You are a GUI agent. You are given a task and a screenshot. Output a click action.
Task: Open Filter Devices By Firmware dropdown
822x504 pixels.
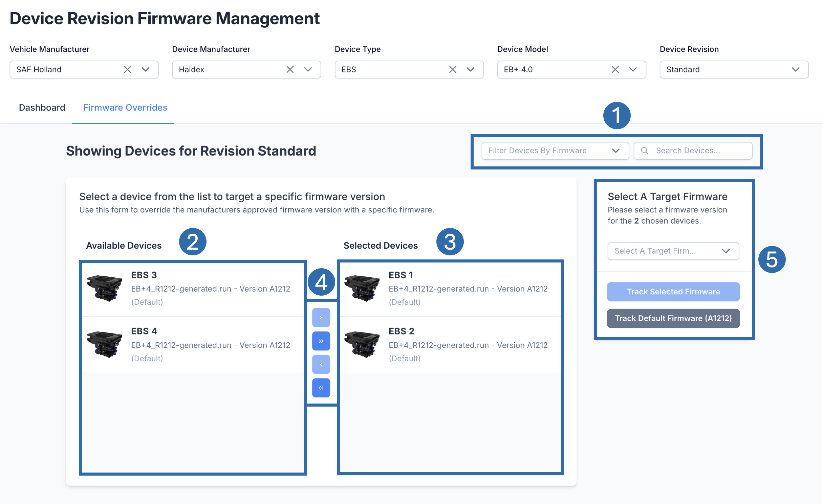(555, 151)
